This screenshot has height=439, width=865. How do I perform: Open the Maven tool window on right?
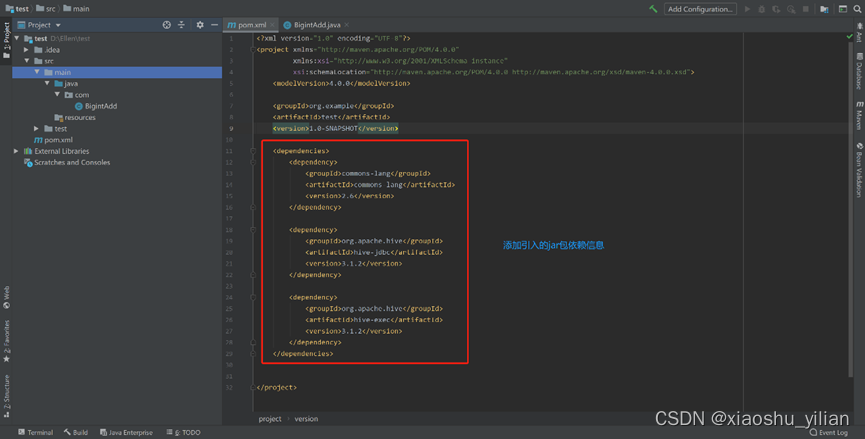859,115
